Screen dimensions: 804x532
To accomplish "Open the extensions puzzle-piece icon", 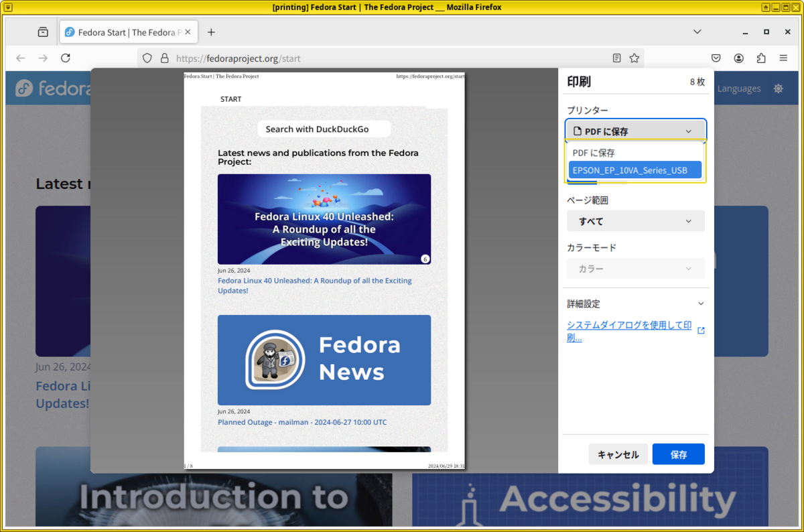I will point(760,58).
